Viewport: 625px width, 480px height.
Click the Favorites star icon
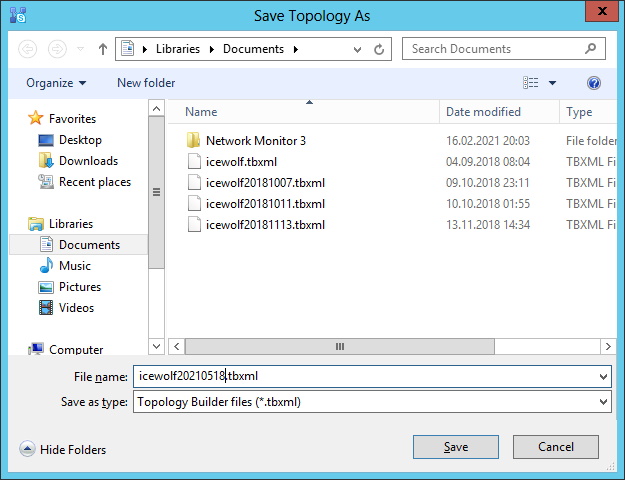point(35,118)
